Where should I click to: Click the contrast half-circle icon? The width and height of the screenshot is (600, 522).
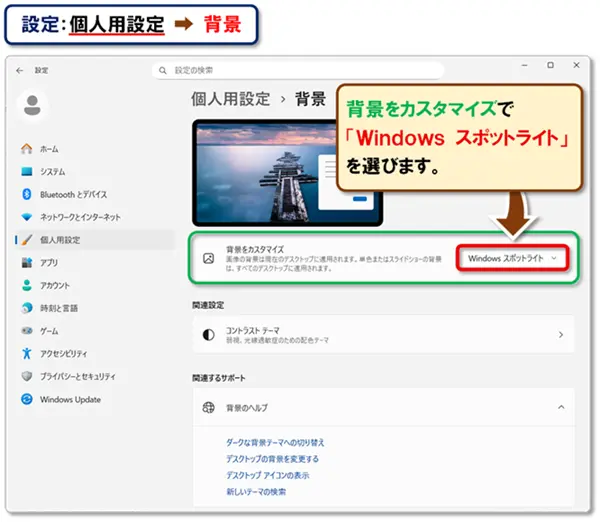pos(209,335)
